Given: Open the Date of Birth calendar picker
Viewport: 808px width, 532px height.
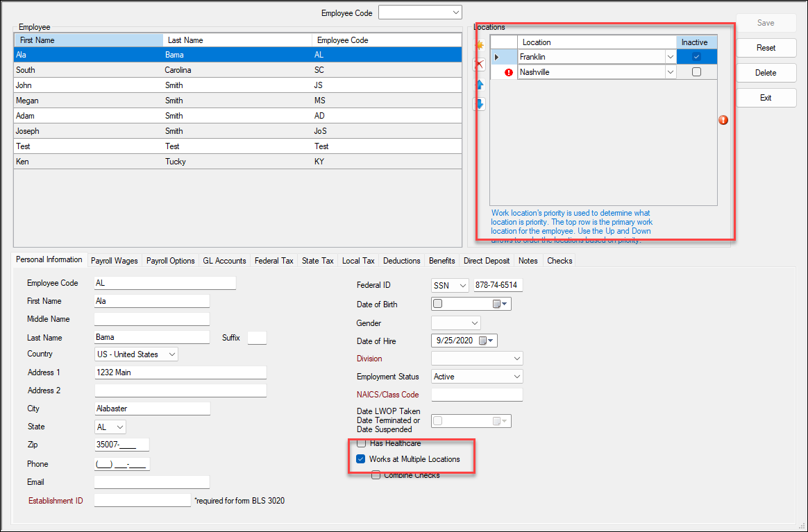Looking at the screenshot, I should click(x=497, y=303).
